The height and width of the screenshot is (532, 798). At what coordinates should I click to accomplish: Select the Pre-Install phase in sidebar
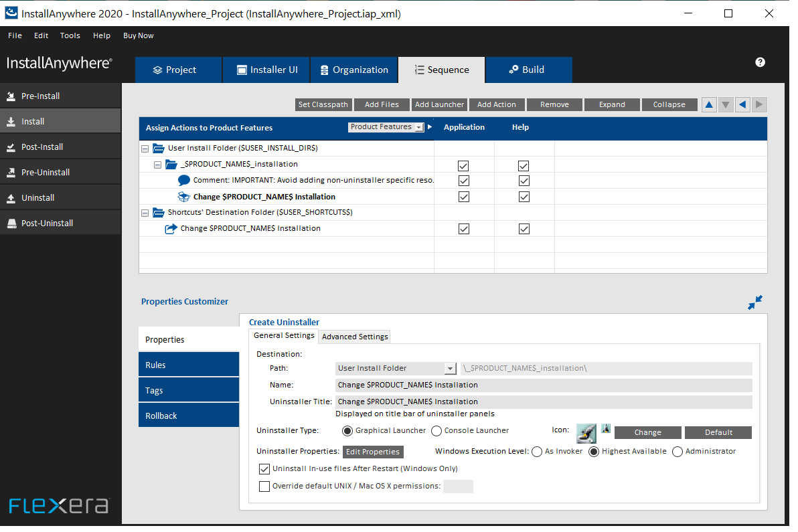point(60,96)
